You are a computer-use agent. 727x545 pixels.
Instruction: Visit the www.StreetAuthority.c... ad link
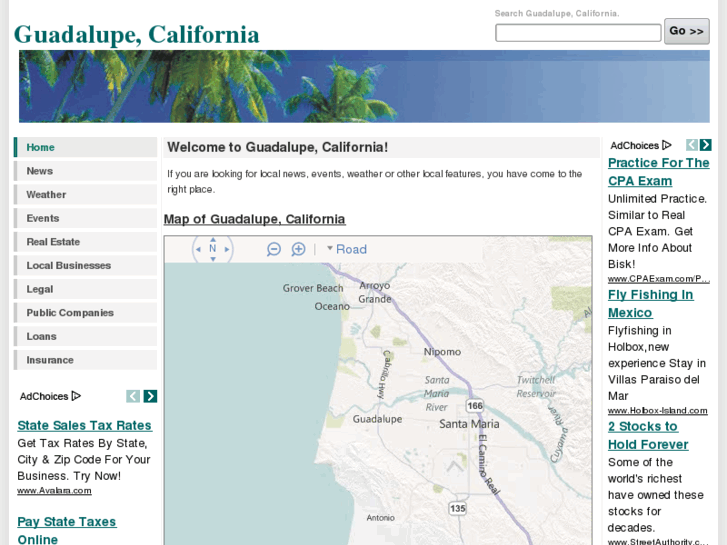[658, 541]
